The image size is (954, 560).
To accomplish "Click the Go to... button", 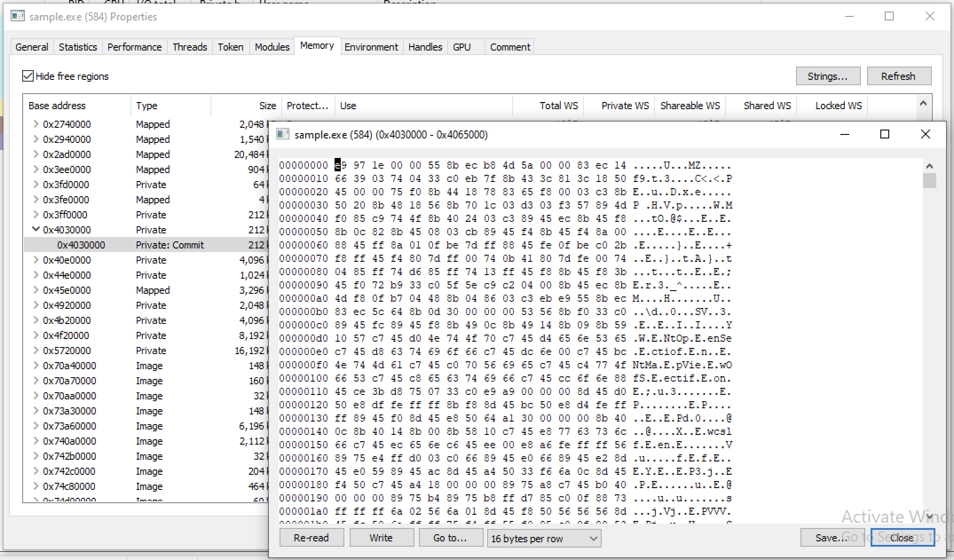I will [450, 538].
